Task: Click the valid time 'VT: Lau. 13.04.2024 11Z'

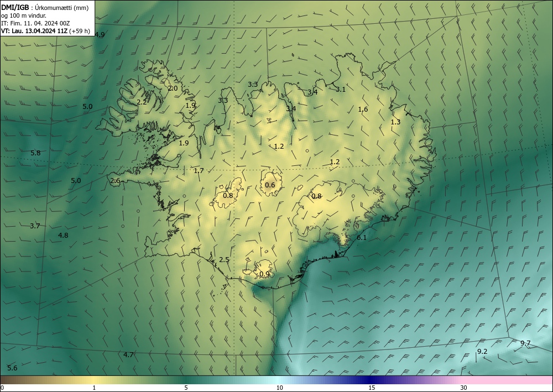Action: [x=34, y=31]
